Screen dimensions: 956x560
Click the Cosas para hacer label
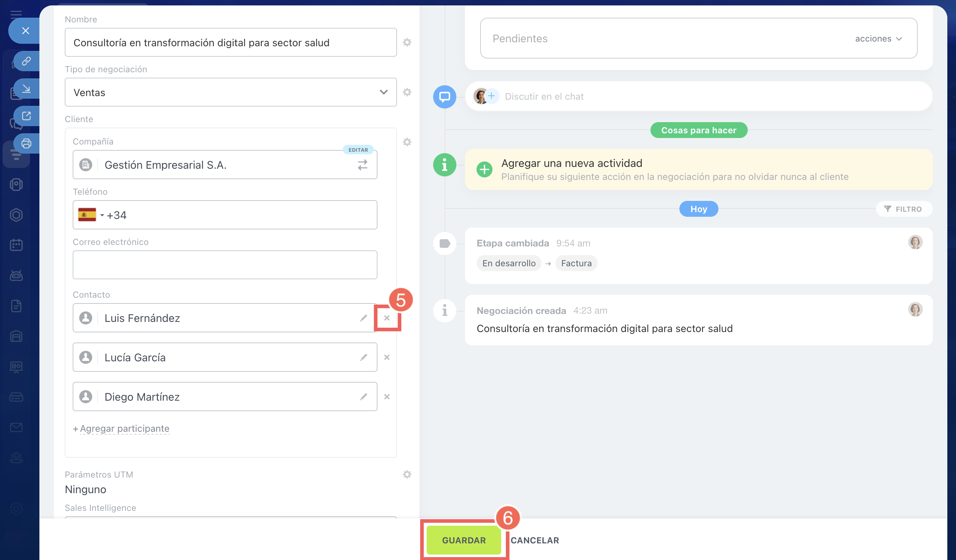699,130
